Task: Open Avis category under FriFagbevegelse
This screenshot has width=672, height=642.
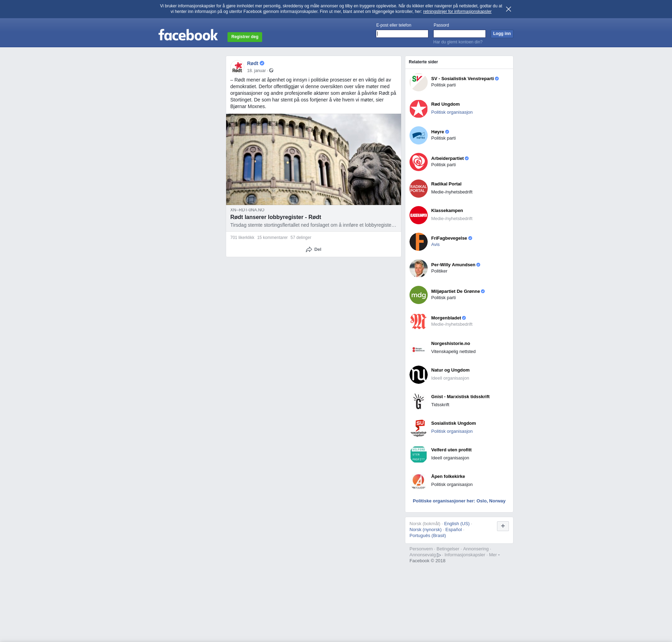Action: tap(435, 245)
